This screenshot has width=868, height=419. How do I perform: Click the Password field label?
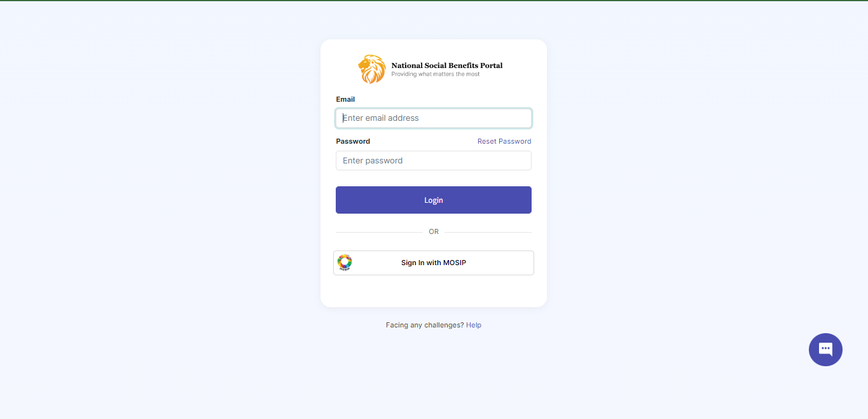353,141
